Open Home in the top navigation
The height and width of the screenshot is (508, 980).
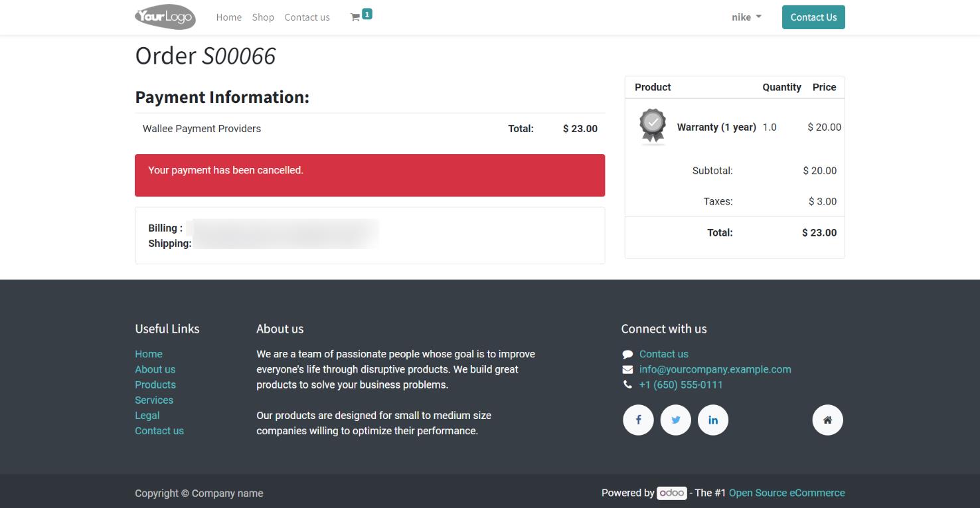[228, 17]
